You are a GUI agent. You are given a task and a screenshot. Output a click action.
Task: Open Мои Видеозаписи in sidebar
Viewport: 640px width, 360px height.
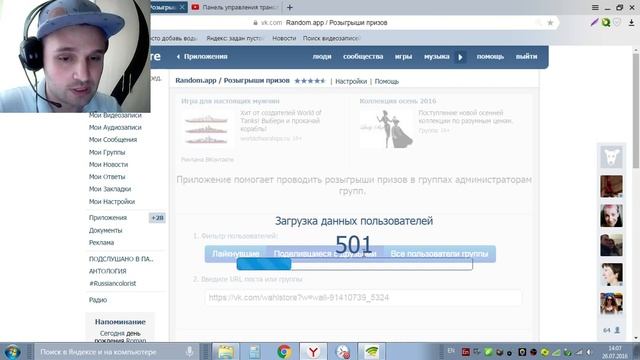click(x=115, y=115)
